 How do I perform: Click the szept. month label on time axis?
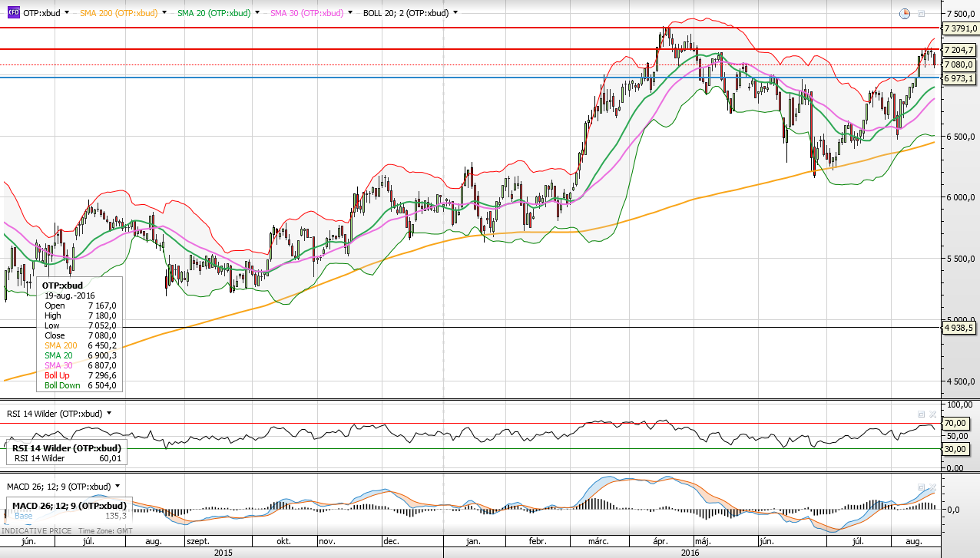point(198,541)
